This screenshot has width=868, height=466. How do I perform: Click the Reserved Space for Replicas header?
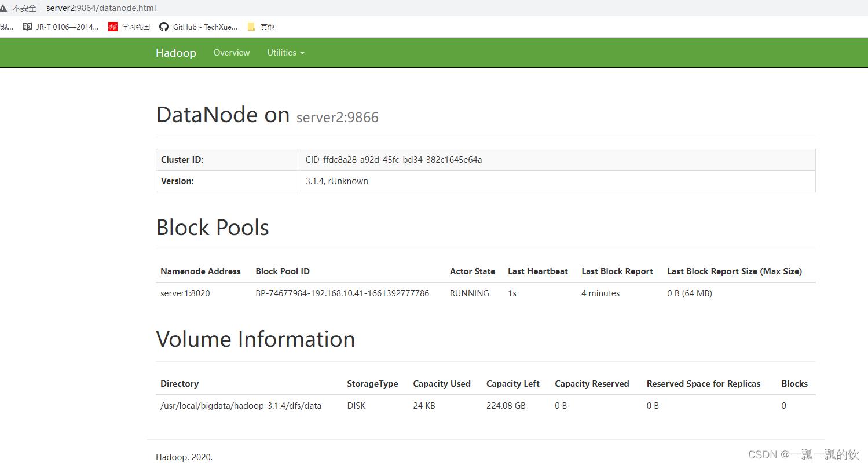(704, 384)
